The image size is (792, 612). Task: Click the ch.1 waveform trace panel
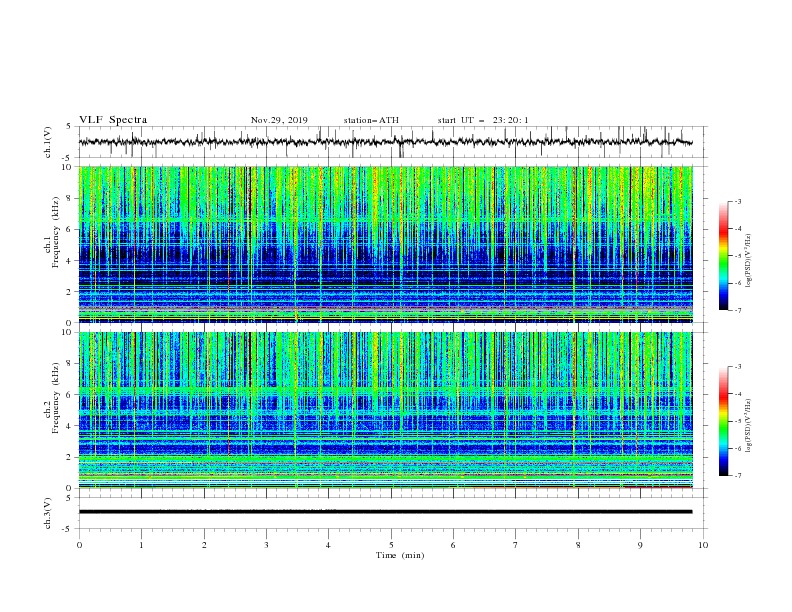[x=393, y=142]
